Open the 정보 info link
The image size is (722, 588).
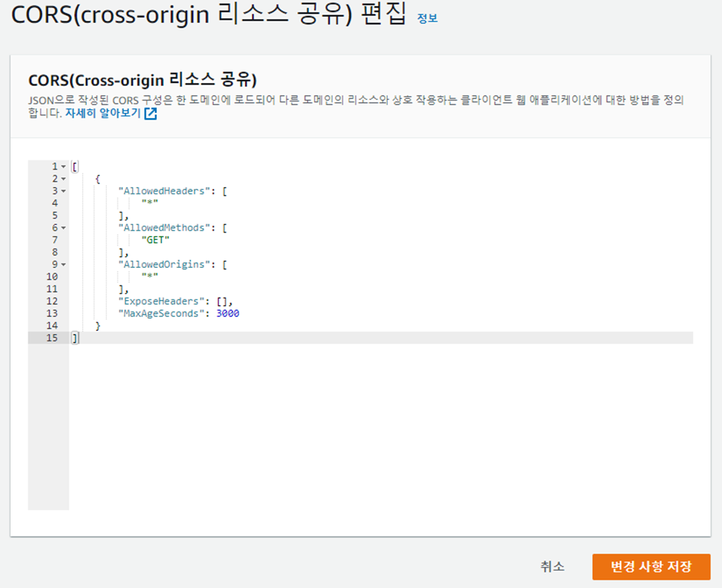click(x=427, y=18)
